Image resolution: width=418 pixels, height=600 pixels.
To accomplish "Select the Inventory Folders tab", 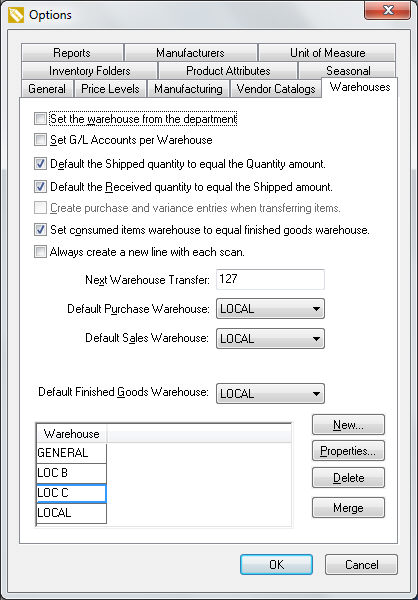I will click(90, 71).
